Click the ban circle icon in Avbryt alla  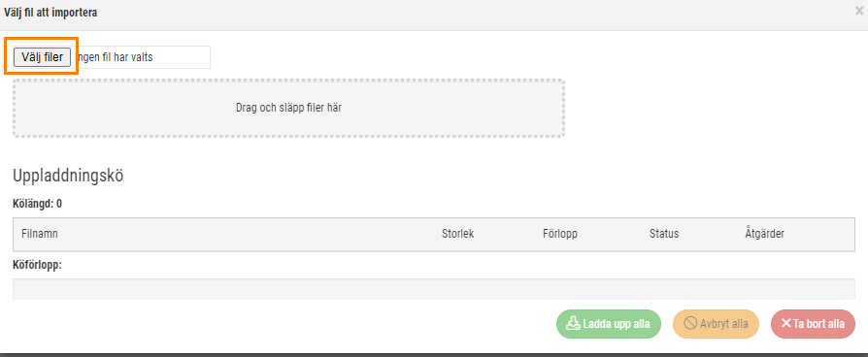[690, 324]
